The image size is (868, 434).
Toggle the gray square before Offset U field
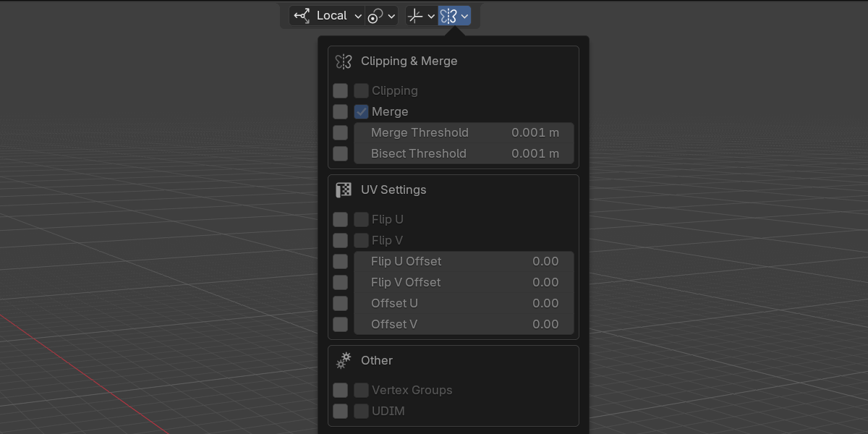[x=341, y=304]
